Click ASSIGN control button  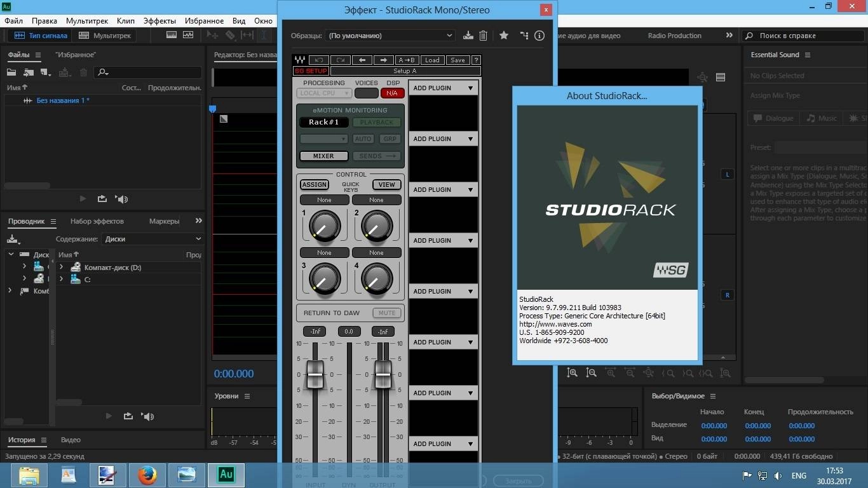315,184
